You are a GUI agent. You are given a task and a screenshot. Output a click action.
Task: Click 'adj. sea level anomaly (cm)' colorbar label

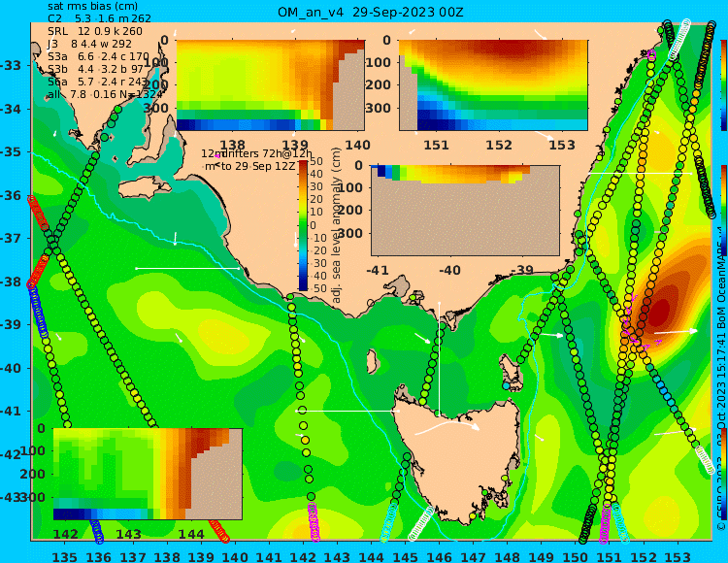(x=336, y=225)
